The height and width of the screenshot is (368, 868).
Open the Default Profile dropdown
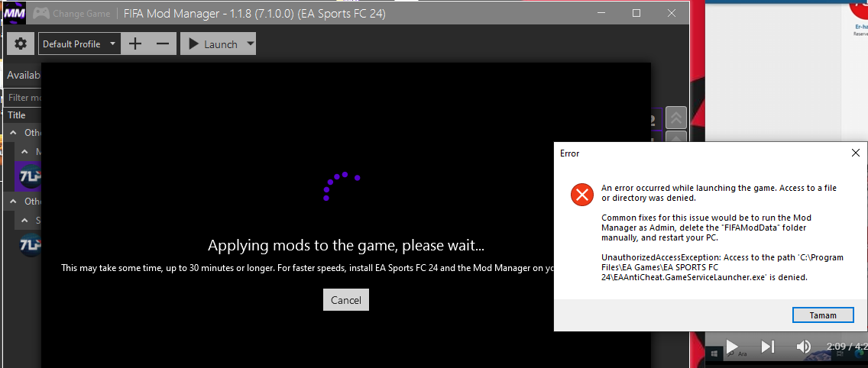pyautogui.click(x=79, y=44)
